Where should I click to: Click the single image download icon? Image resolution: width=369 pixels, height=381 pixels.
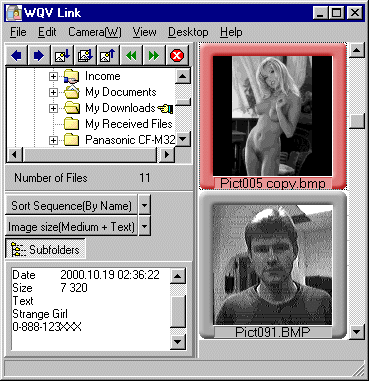click(x=62, y=55)
